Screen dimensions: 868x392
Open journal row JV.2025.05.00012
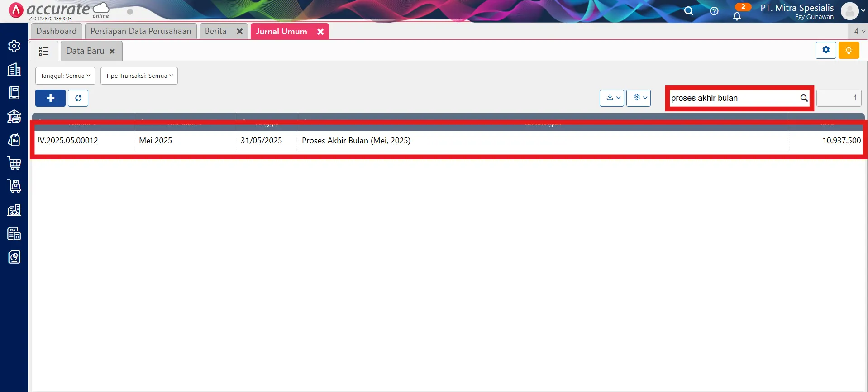[x=67, y=141]
